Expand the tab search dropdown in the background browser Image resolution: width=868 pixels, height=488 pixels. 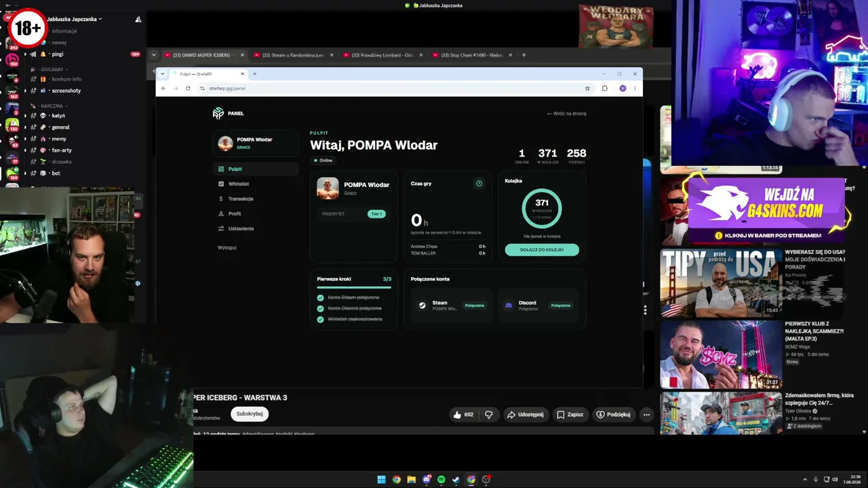154,55
